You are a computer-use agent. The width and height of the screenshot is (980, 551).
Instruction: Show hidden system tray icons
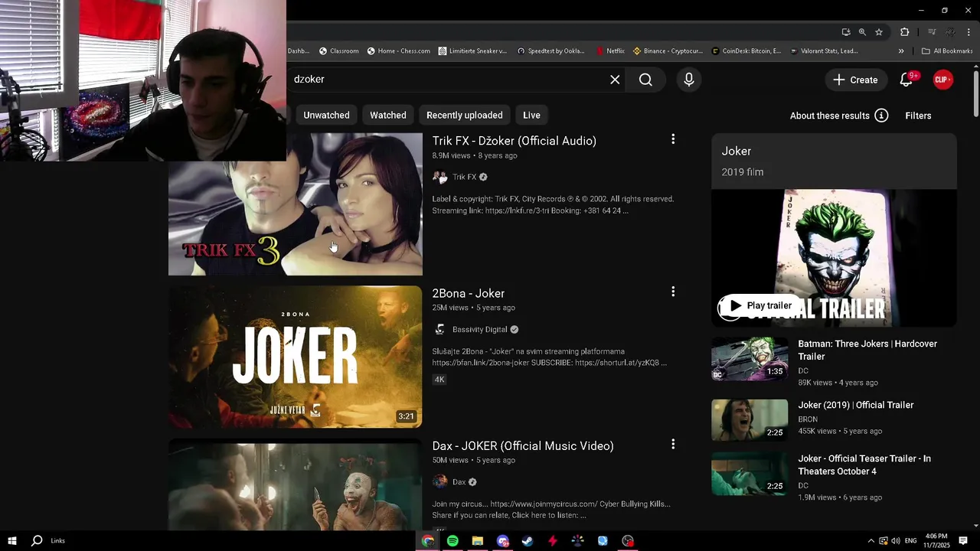871,541
